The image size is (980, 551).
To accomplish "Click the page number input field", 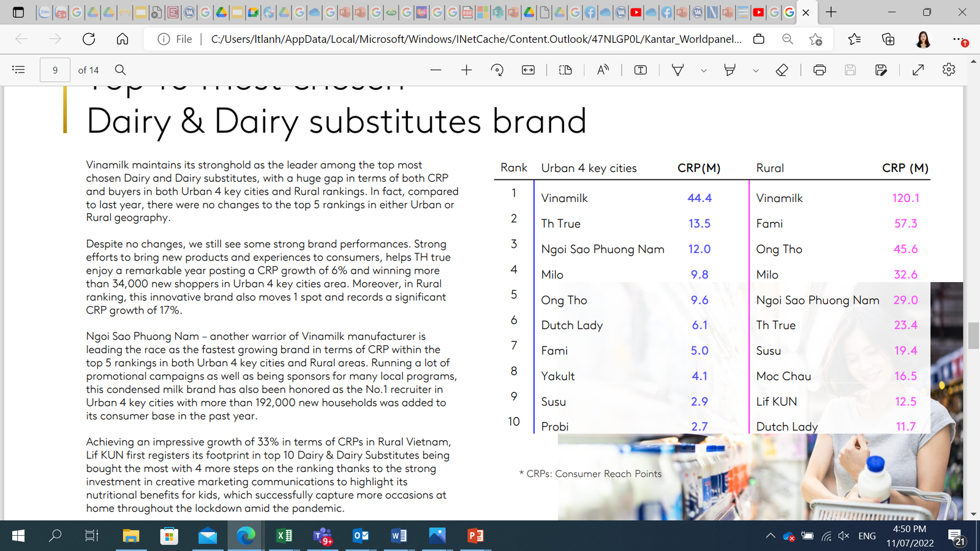I will pos(55,70).
